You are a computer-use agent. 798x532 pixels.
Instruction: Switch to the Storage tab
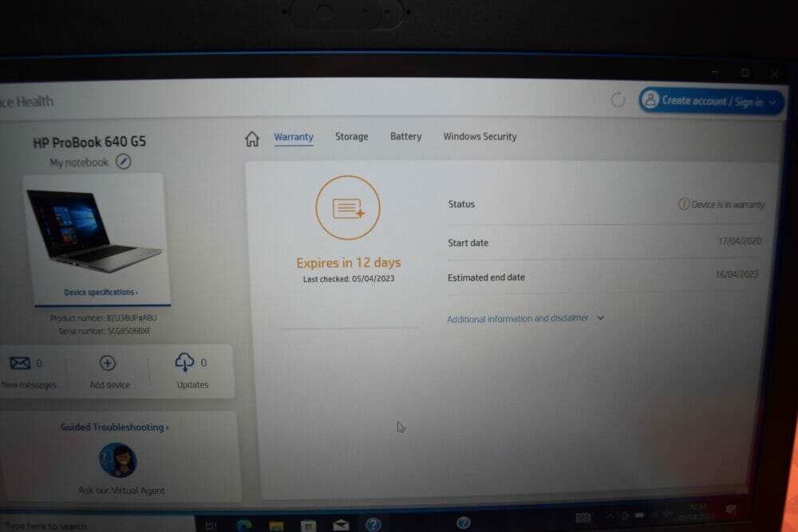coord(352,136)
